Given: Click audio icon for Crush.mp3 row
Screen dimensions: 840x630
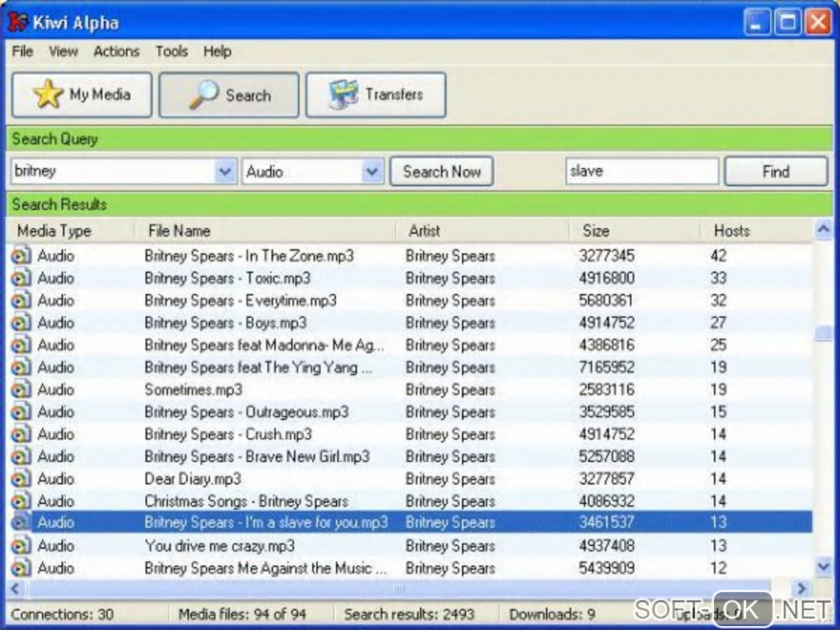Looking at the screenshot, I should (21, 434).
